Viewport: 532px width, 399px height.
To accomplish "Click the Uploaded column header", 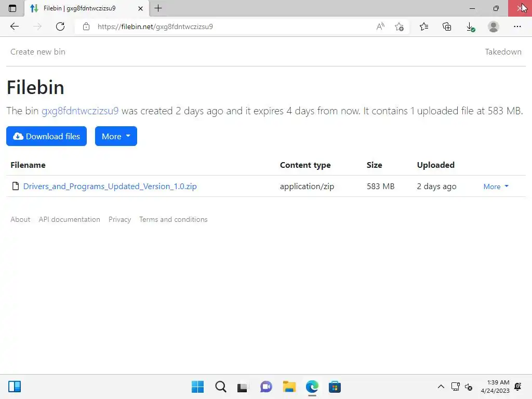I will pyautogui.click(x=436, y=165).
